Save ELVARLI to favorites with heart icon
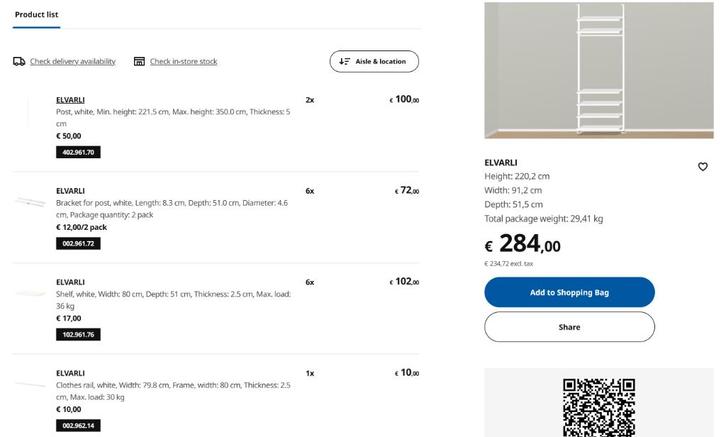The width and height of the screenshot is (726, 437). (702, 167)
